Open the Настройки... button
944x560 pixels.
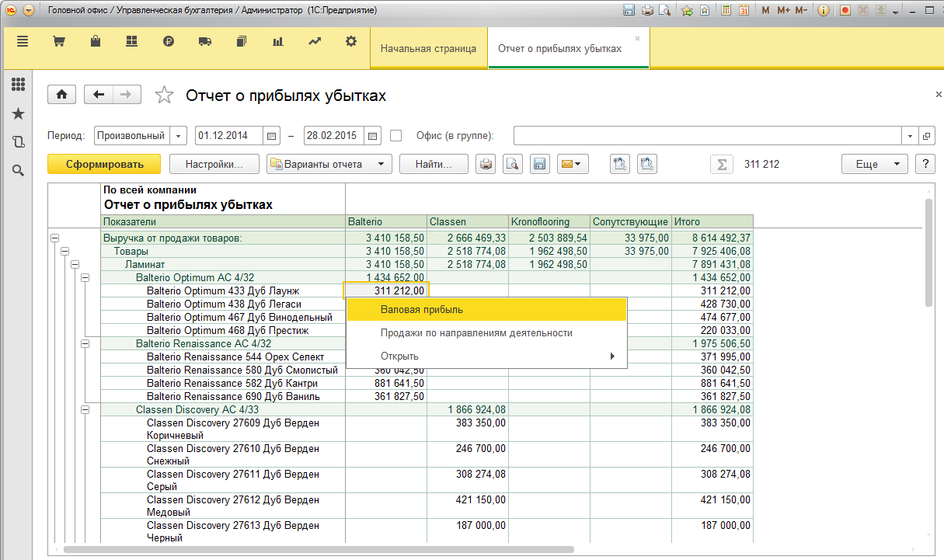click(213, 164)
